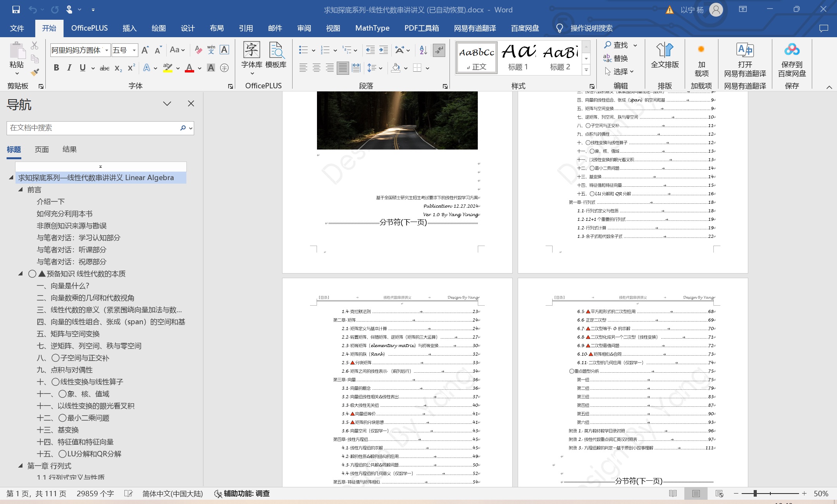Click the Save icon in quick access toolbar
Screen dimensions: 837x504
pos(16,10)
